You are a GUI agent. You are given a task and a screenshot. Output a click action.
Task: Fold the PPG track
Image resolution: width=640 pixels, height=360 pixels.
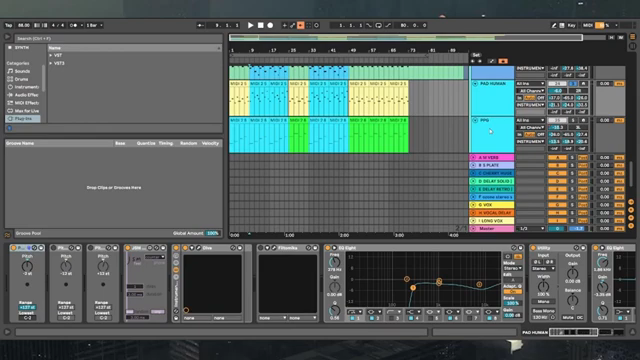[475, 120]
